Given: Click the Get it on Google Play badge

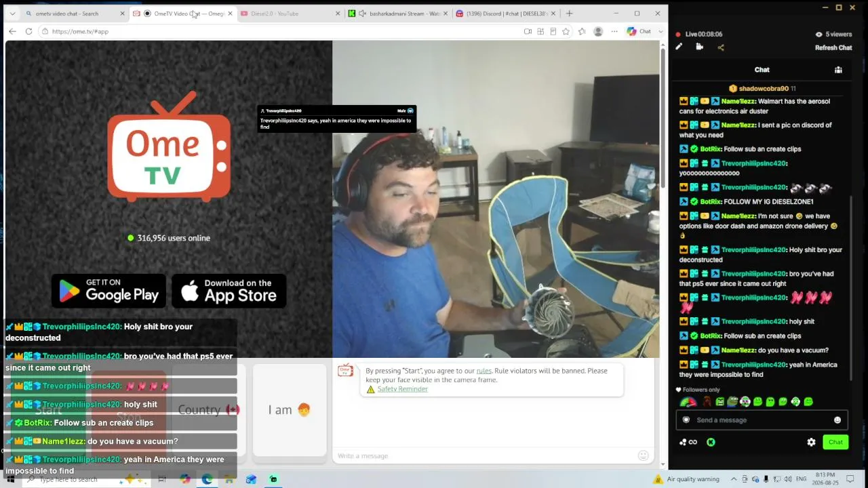Looking at the screenshot, I should (x=108, y=291).
